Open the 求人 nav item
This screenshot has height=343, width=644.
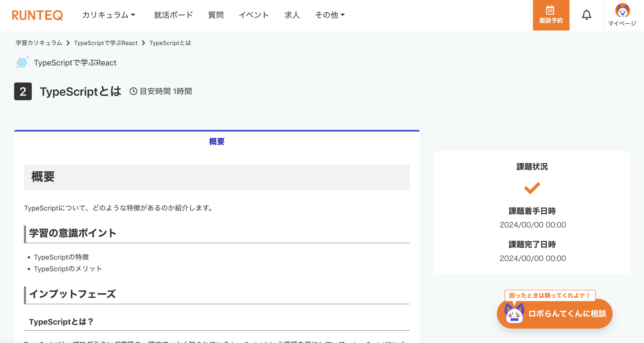[x=292, y=15]
